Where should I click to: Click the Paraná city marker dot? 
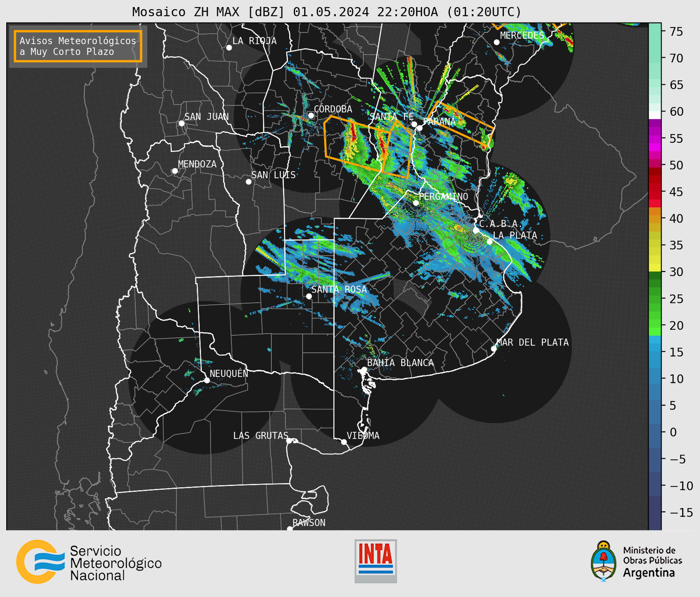[x=420, y=128]
